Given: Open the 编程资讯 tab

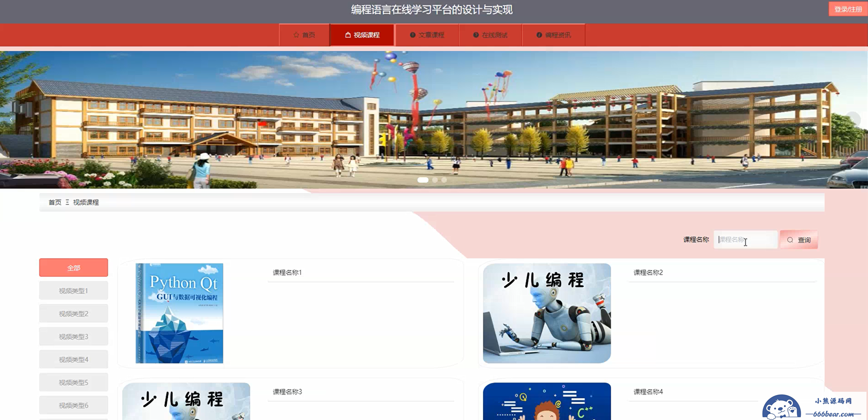Looking at the screenshot, I should coord(554,35).
